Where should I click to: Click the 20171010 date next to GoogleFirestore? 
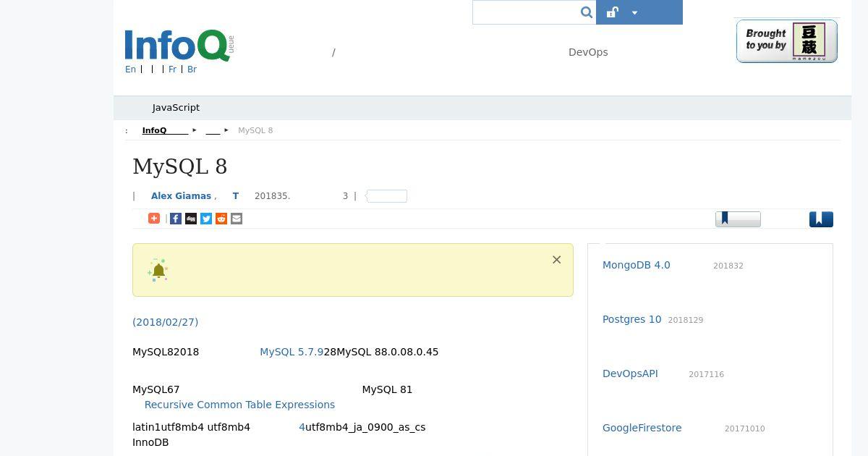[745, 428]
